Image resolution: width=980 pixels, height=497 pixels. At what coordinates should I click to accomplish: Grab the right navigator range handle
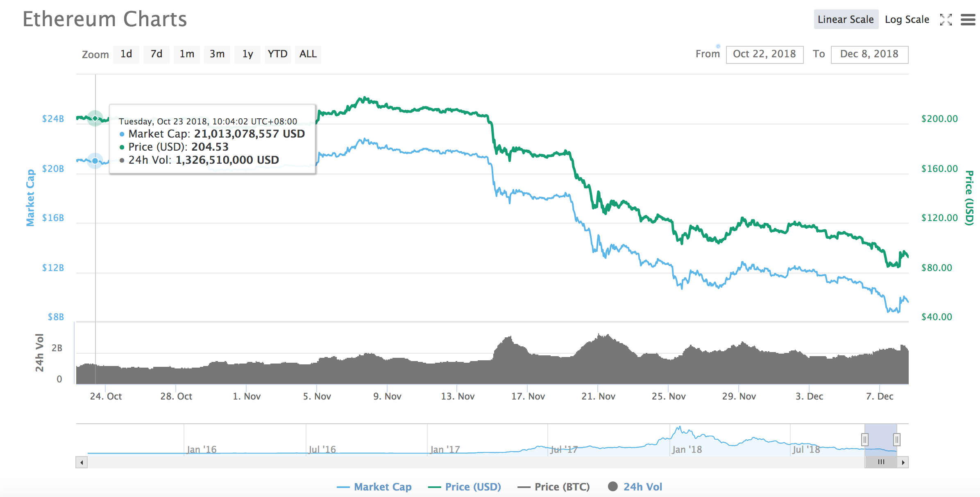coord(897,440)
